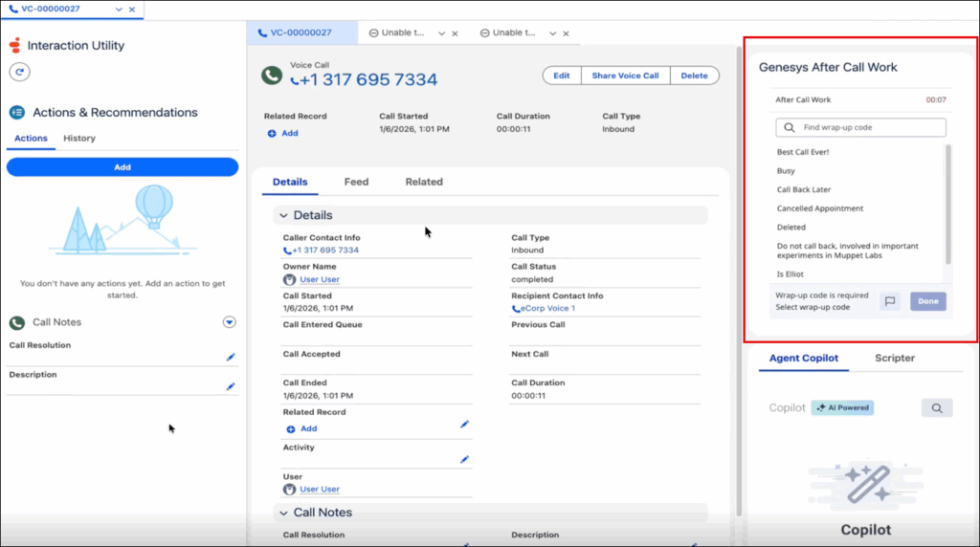
Task: Select the Best Call Ever! wrap-up code
Action: [x=803, y=152]
